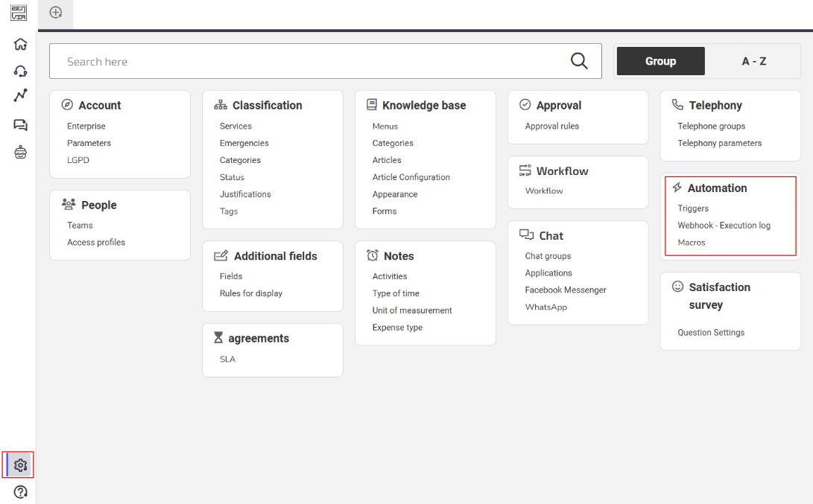Switch to the Group view
The height and width of the screenshot is (504, 813).
click(660, 61)
